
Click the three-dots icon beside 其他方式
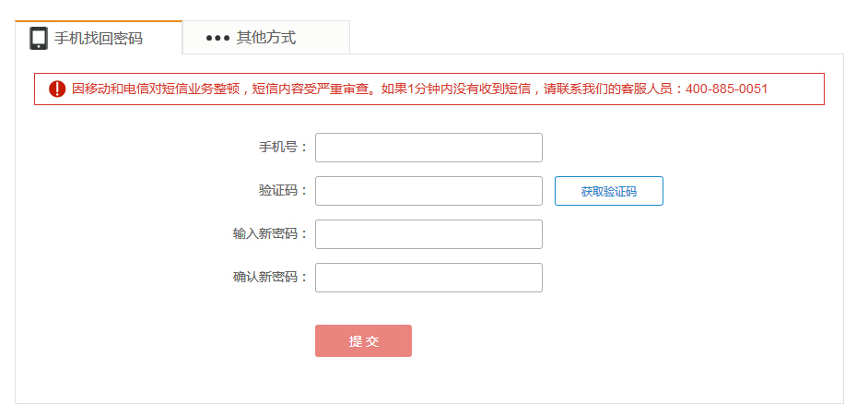[217, 38]
